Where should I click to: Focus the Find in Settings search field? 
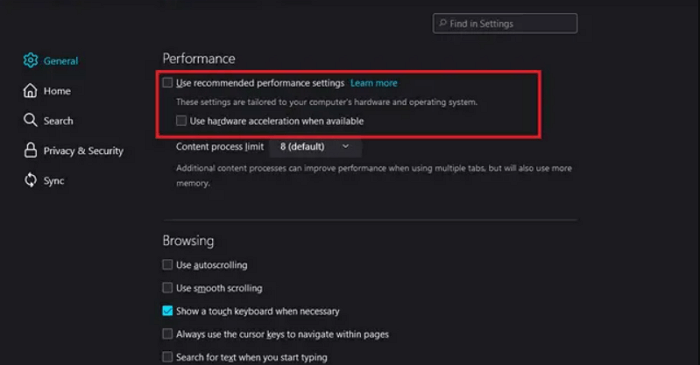tap(505, 23)
